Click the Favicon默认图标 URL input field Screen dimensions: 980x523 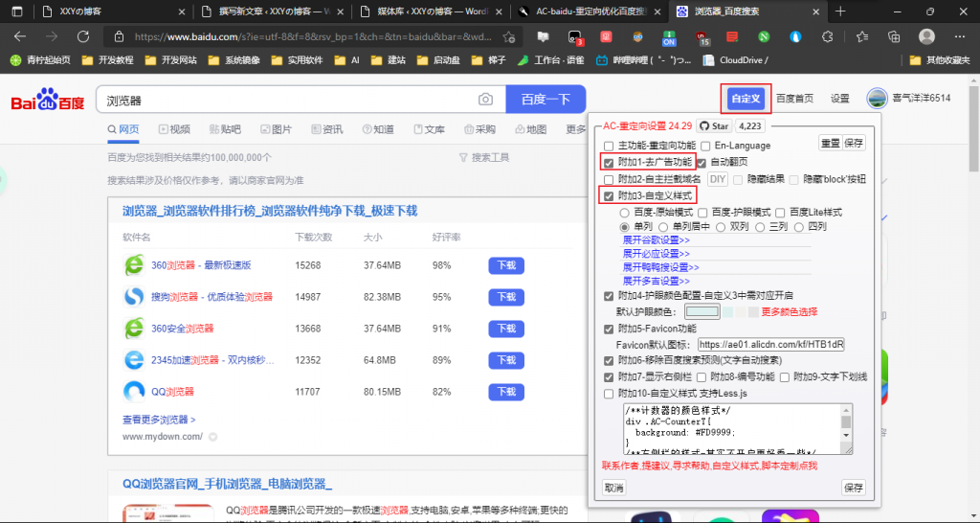coord(770,344)
